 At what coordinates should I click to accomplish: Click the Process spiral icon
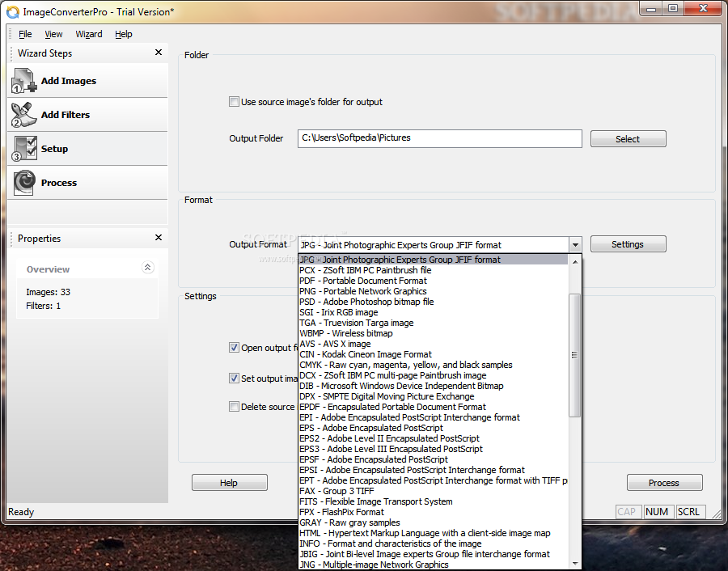24,183
